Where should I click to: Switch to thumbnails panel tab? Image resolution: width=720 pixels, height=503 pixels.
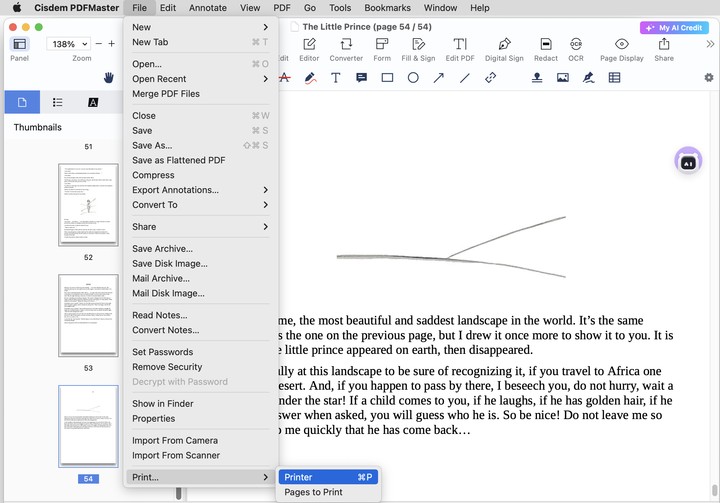[x=22, y=102]
